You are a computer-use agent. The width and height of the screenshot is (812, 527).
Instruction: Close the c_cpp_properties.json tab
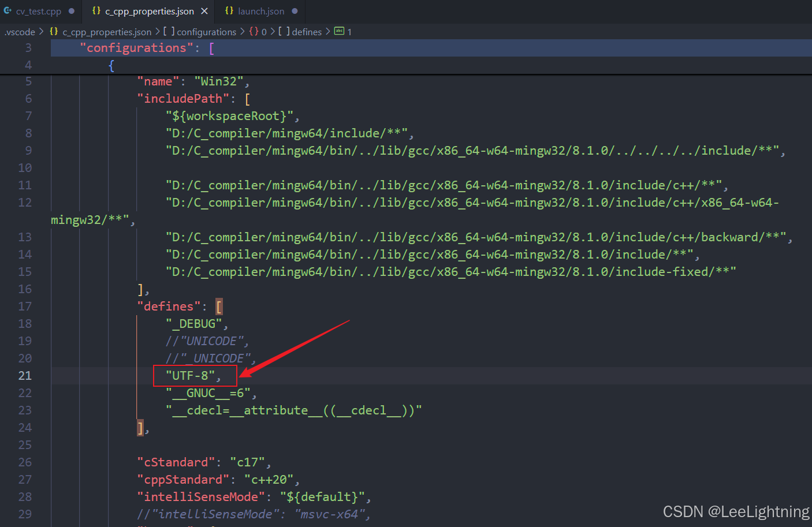(204, 10)
